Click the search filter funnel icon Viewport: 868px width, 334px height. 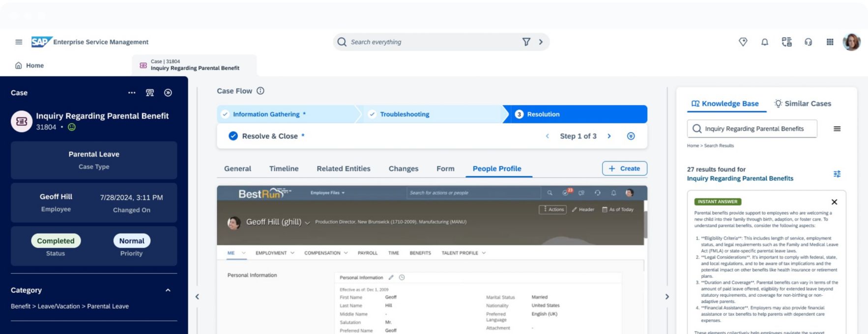click(526, 42)
